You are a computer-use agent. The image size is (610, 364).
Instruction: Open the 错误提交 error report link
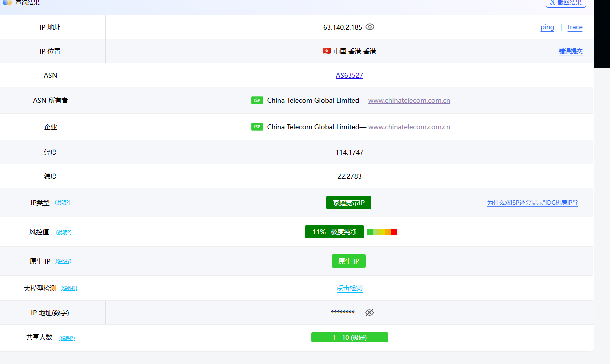pyautogui.click(x=570, y=51)
